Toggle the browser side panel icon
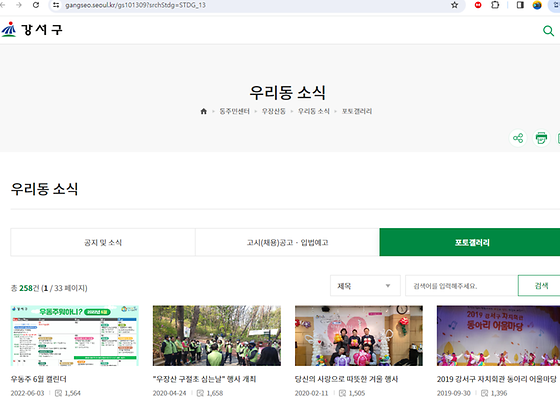This screenshot has width=560, height=399. [520, 5]
